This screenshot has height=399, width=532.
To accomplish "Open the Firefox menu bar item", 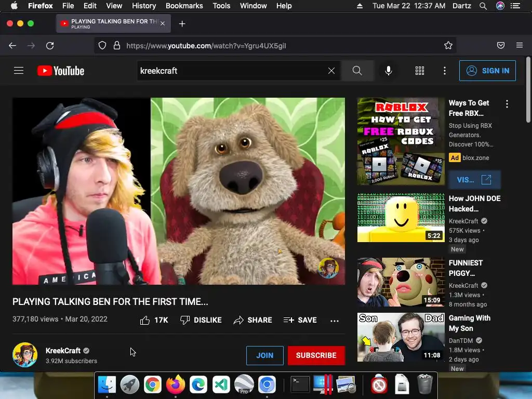I will (41, 6).
